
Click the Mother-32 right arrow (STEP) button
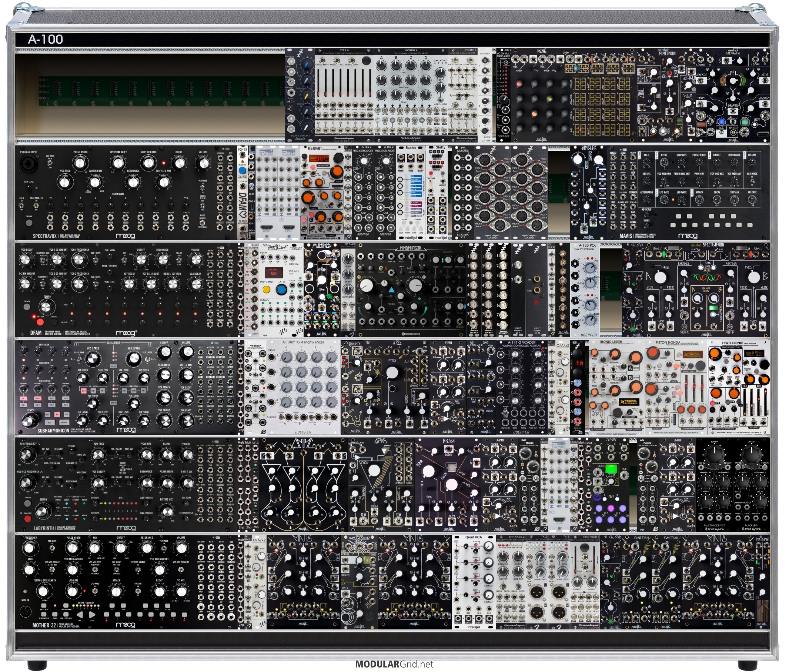92,614
